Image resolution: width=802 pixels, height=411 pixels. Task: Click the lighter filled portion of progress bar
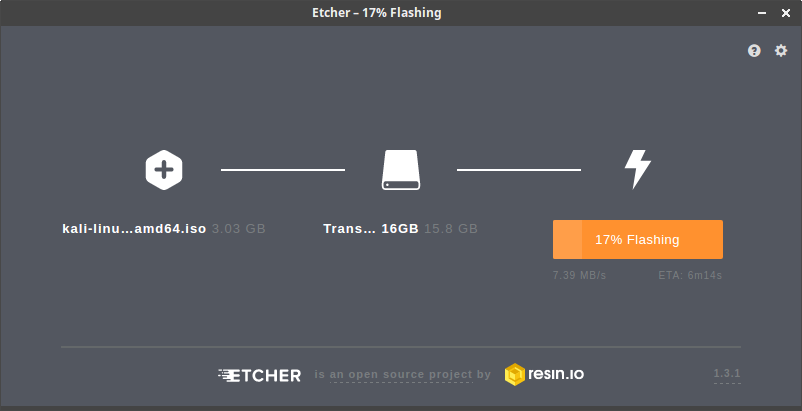pos(567,239)
